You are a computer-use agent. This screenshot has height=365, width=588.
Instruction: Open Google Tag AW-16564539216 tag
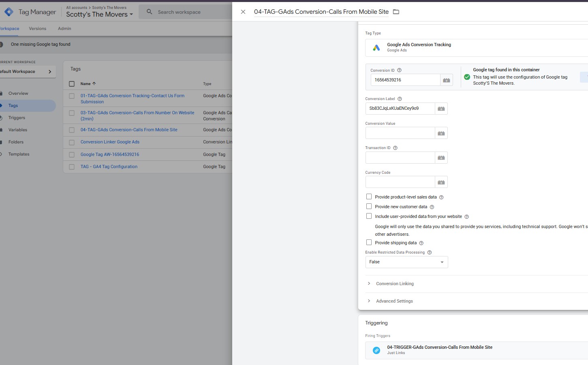pos(110,155)
